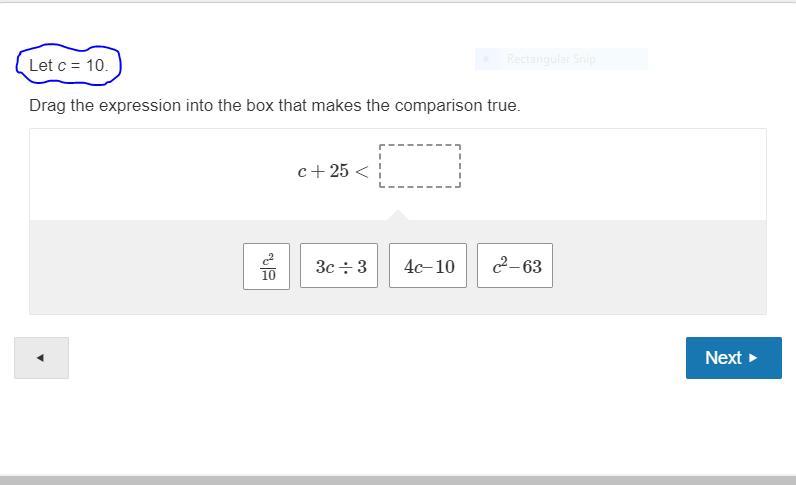Click the faint Rectangular Snip label
Viewport: 796px width, 485px height.
tap(551, 59)
